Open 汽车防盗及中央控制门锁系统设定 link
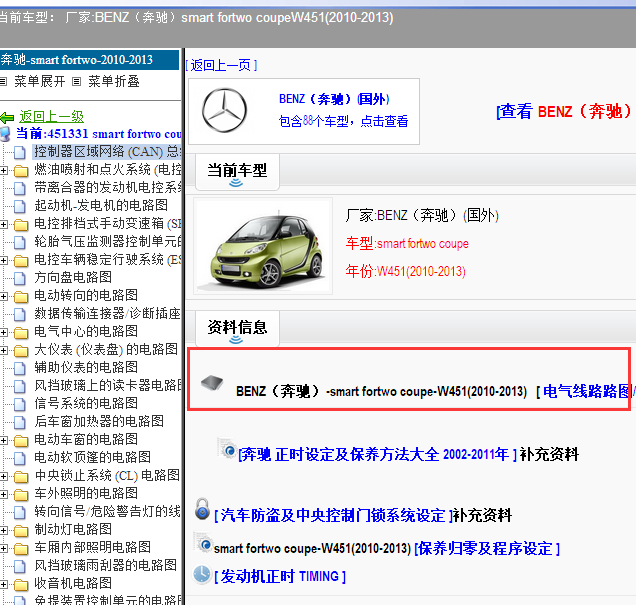 coord(333,515)
